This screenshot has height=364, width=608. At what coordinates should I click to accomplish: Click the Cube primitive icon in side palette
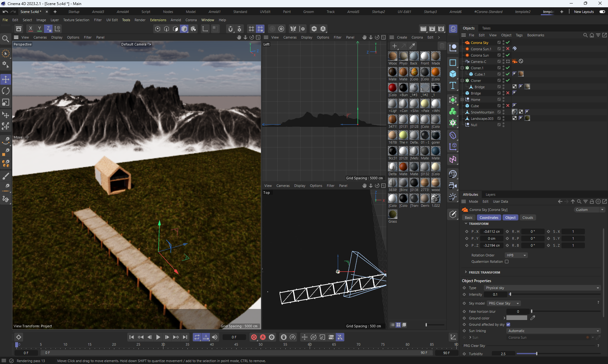[x=453, y=74]
